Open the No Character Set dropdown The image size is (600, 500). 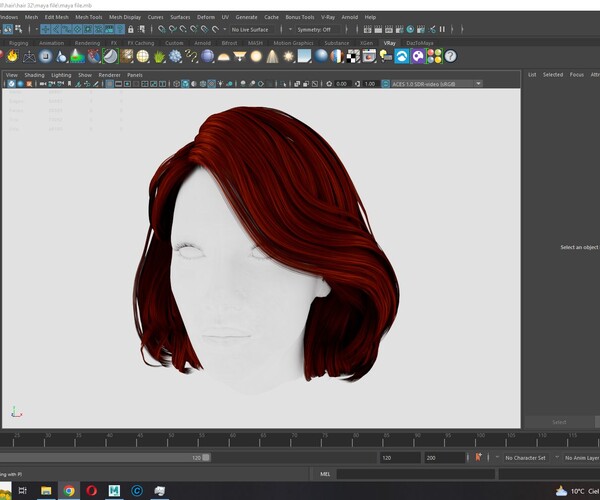coord(523,458)
